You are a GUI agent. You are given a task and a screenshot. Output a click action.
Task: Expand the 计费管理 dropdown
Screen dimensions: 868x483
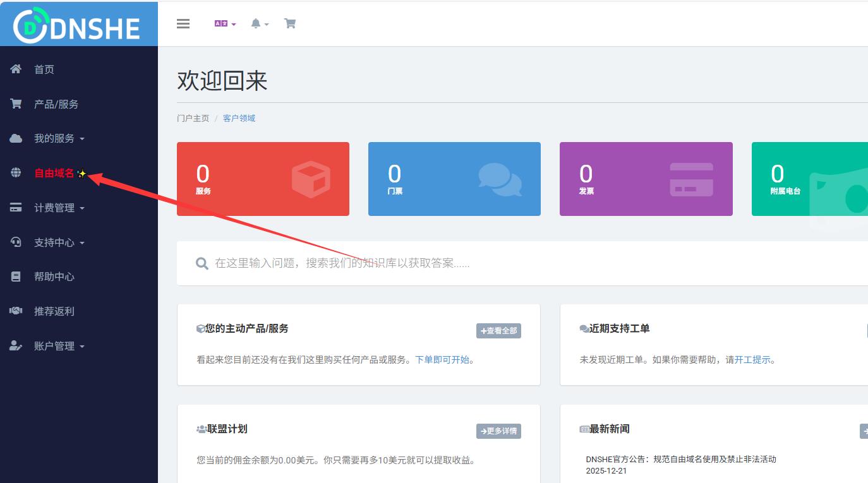coord(56,207)
